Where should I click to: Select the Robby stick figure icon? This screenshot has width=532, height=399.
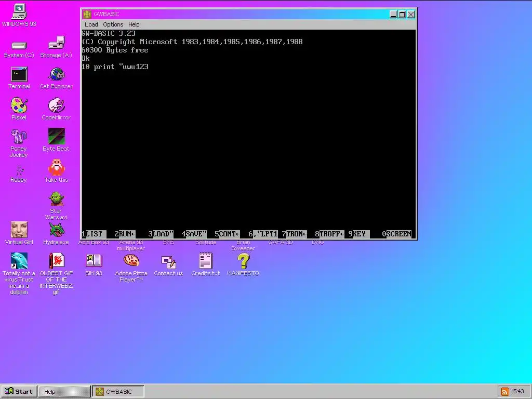(x=19, y=174)
